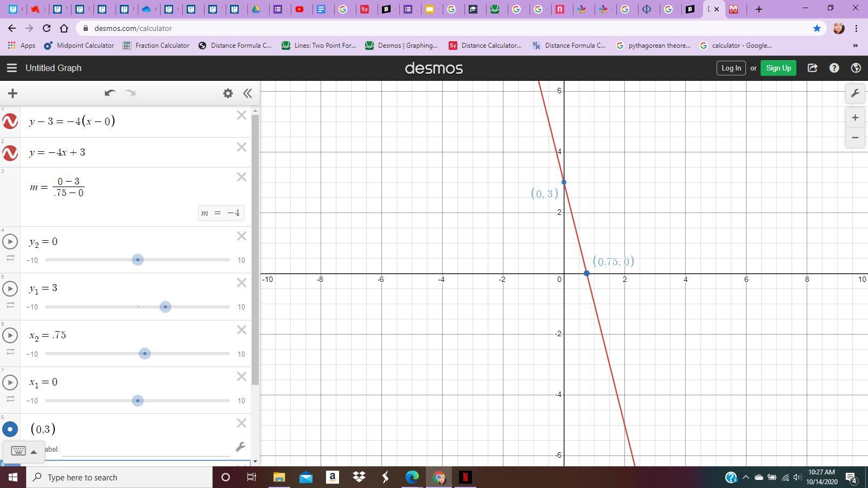This screenshot has width=868, height=488.
Task: Redo the last undone edit
Action: pos(130,93)
